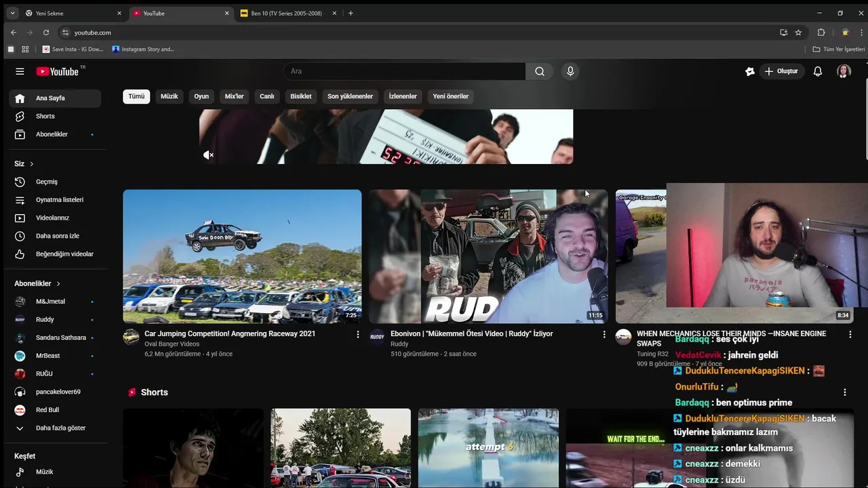The image size is (868, 488).
Task: Open Daha sonra izle list
Action: click(x=55, y=236)
